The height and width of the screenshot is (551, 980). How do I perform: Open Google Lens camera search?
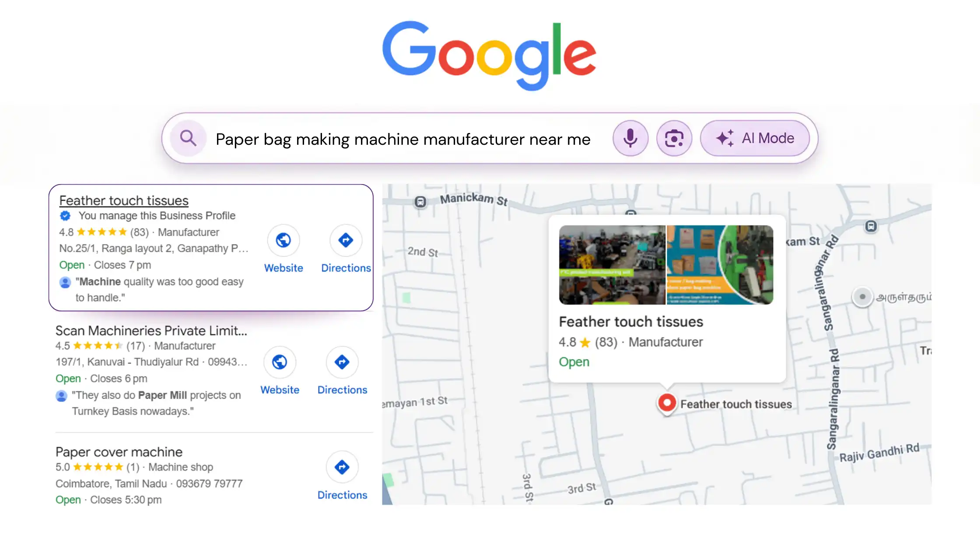[674, 138]
